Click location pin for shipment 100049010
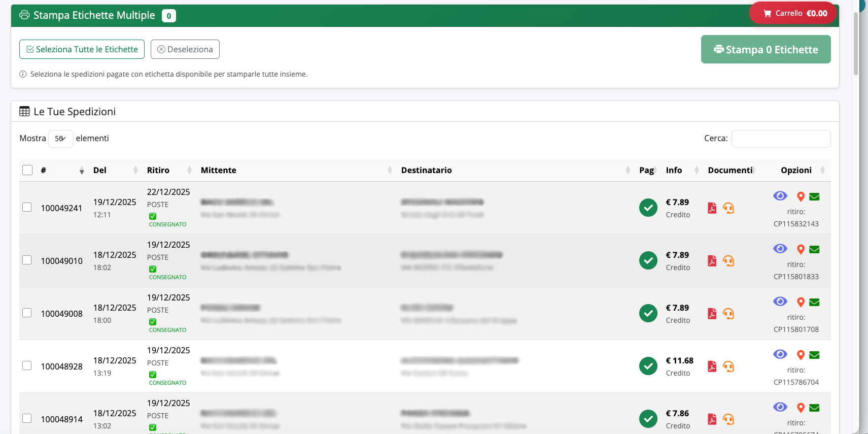Screen dimensions: 868x434 [x=801, y=250]
